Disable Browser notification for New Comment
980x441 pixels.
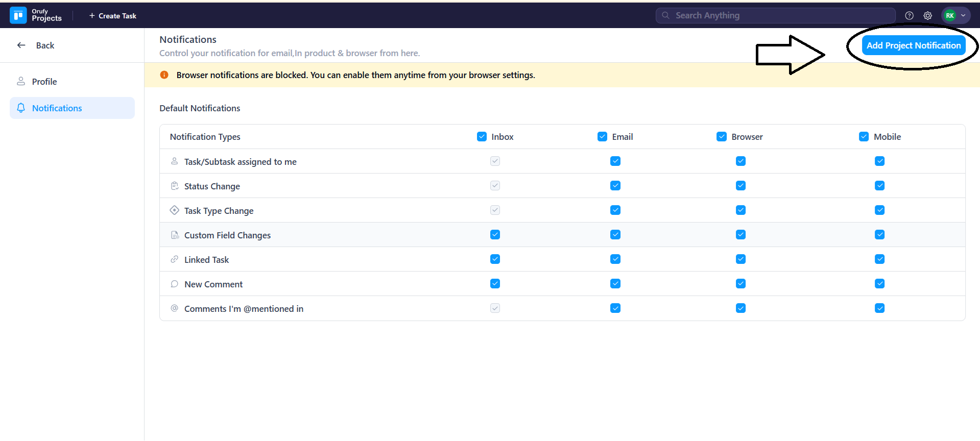(x=740, y=284)
